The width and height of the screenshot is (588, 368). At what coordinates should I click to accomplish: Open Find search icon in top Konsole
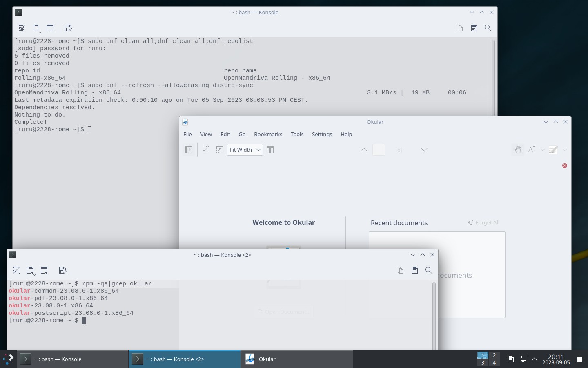tap(488, 28)
